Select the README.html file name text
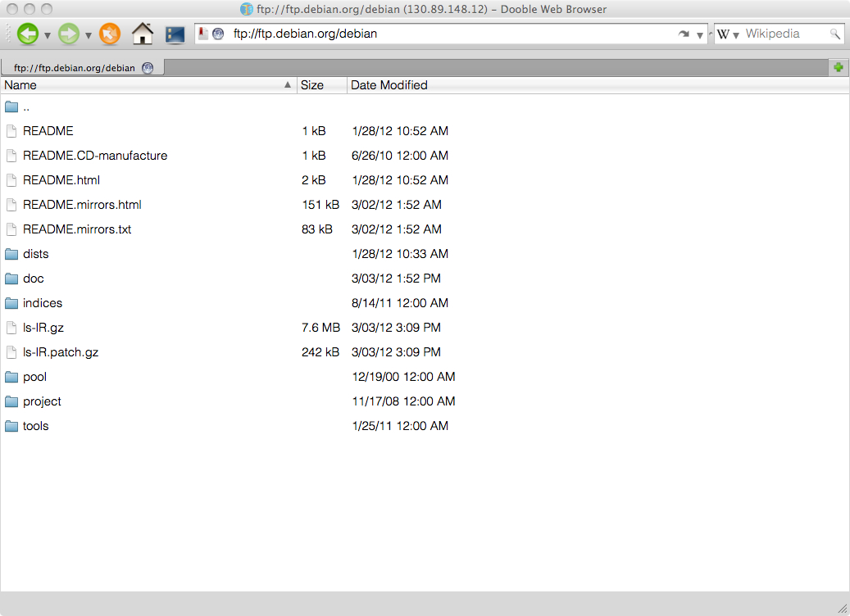Screen dimensions: 850x616 61,180
